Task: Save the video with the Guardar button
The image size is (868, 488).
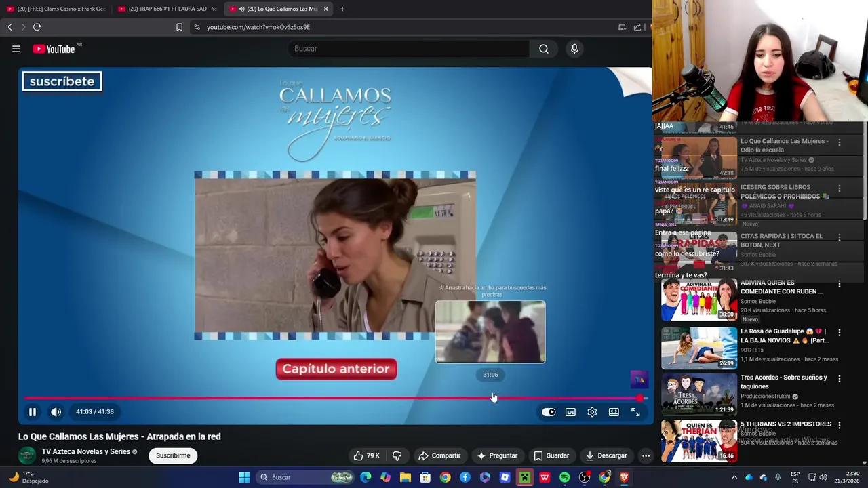Action: 551,455
